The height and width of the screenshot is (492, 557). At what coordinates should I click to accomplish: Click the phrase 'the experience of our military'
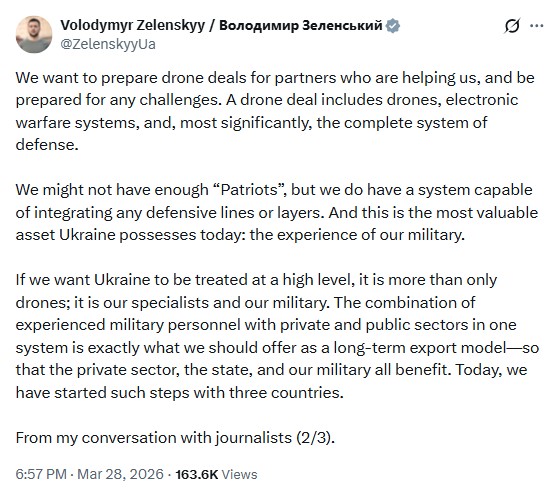[x=357, y=235]
